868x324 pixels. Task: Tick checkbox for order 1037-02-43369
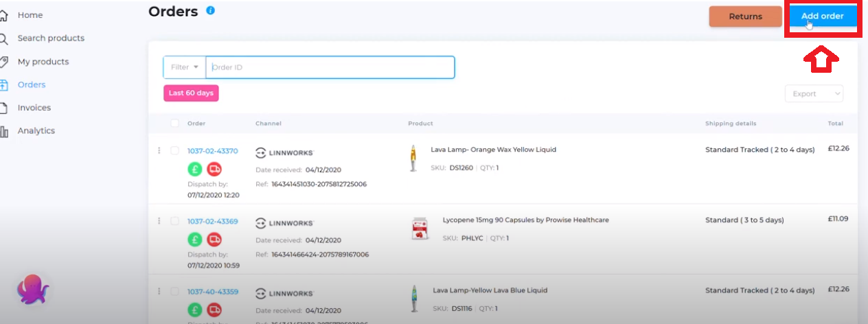click(x=174, y=221)
